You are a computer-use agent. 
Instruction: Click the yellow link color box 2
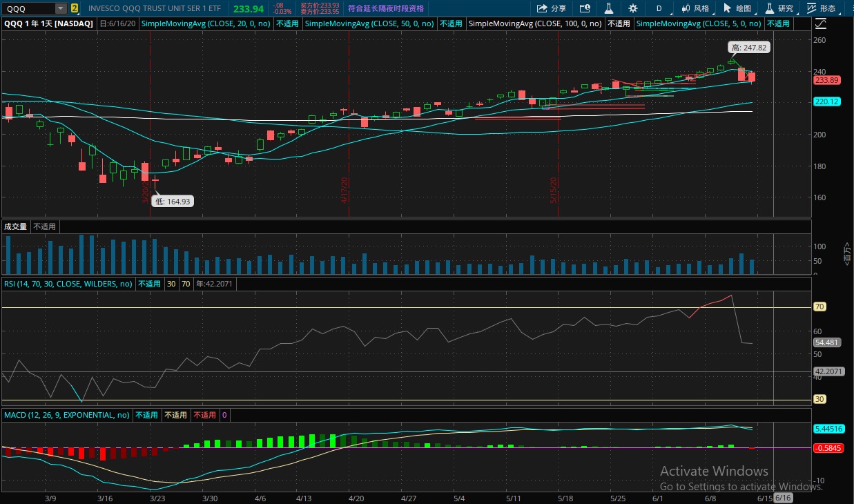pyautogui.click(x=75, y=8)
